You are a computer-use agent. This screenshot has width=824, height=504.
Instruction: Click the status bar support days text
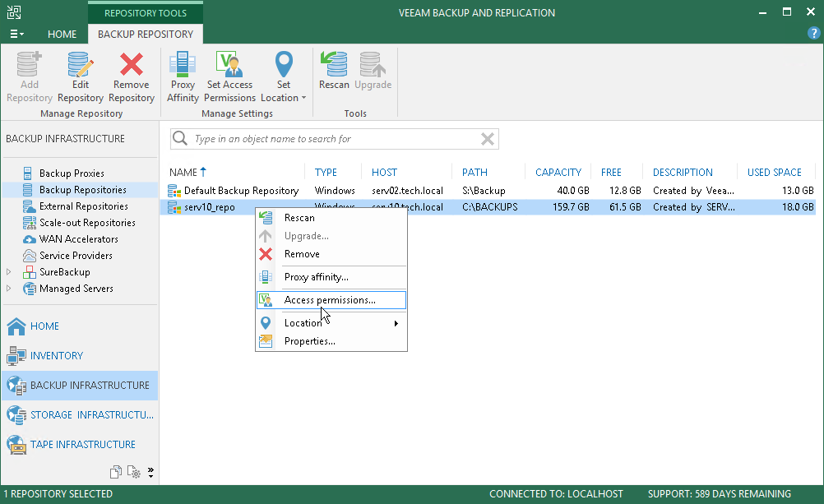coord(719,494)
